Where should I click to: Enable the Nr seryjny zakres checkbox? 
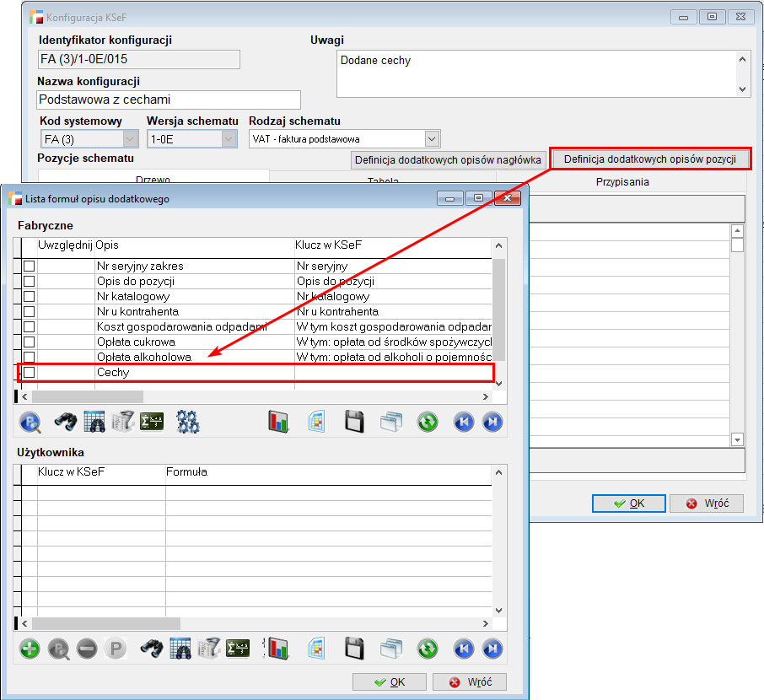(30, 267)
